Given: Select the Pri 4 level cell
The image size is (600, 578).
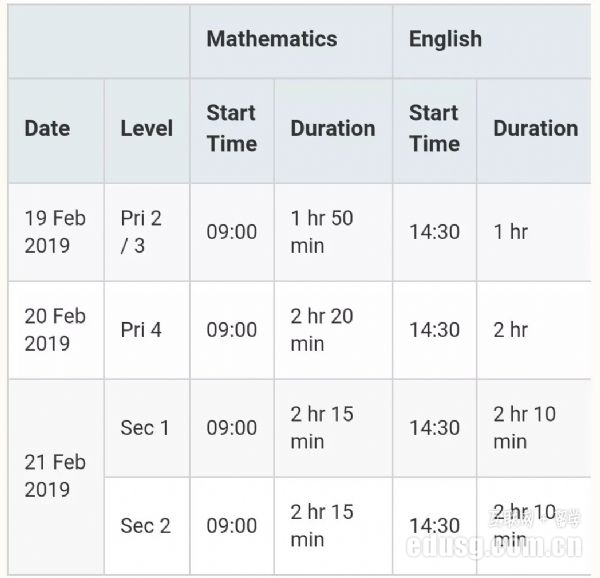Looking at the screenshot, I should [141, 330].
